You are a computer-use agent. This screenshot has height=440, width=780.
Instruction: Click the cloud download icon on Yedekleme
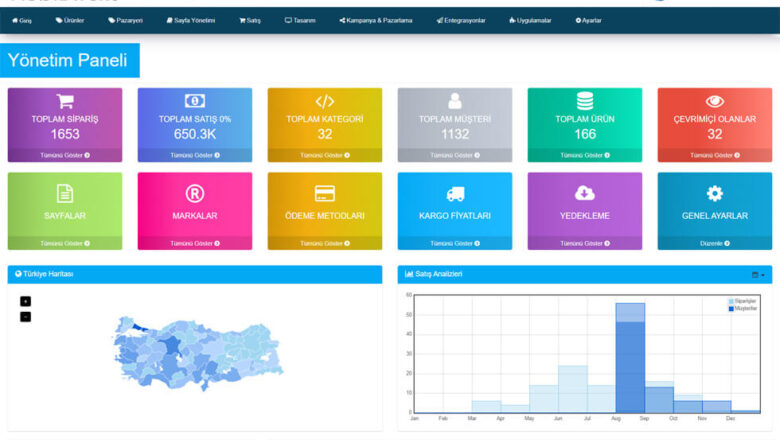(585, 194)
